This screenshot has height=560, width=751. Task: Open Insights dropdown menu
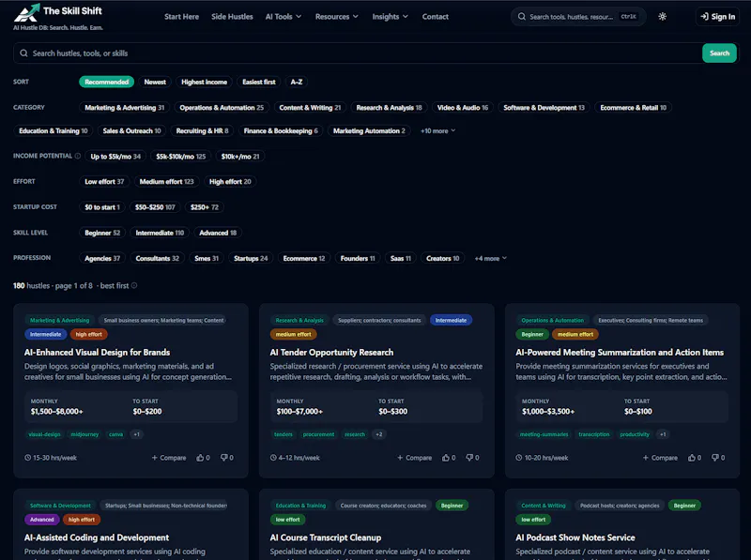coord(390,17)
